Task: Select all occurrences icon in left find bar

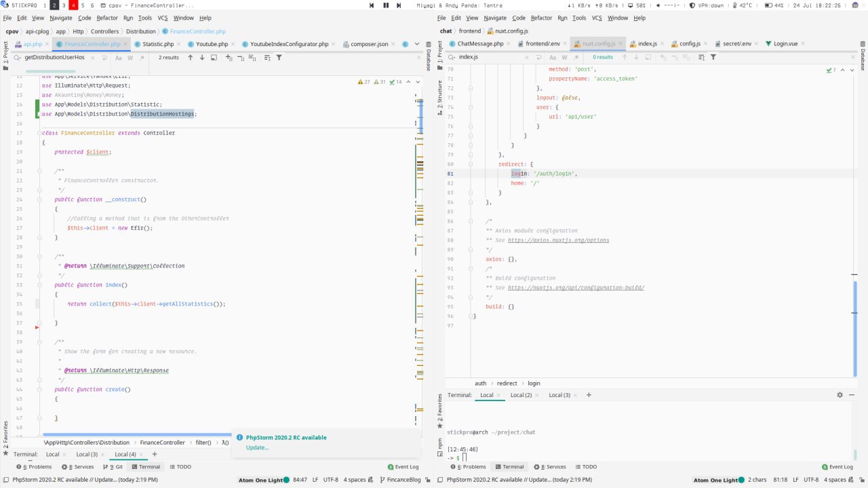Action: [252, 57]
